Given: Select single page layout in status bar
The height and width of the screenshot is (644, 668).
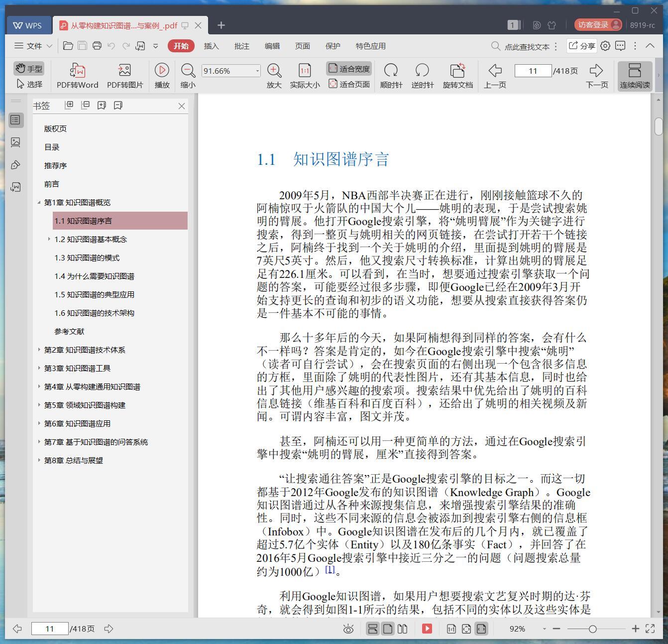Looking at the screenshot, I should [x=387, y=629].
